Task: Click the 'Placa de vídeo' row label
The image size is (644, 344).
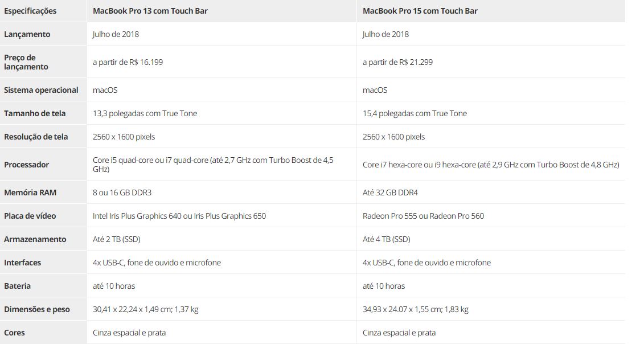Action: pyautogui.click(x=30, y=216)
